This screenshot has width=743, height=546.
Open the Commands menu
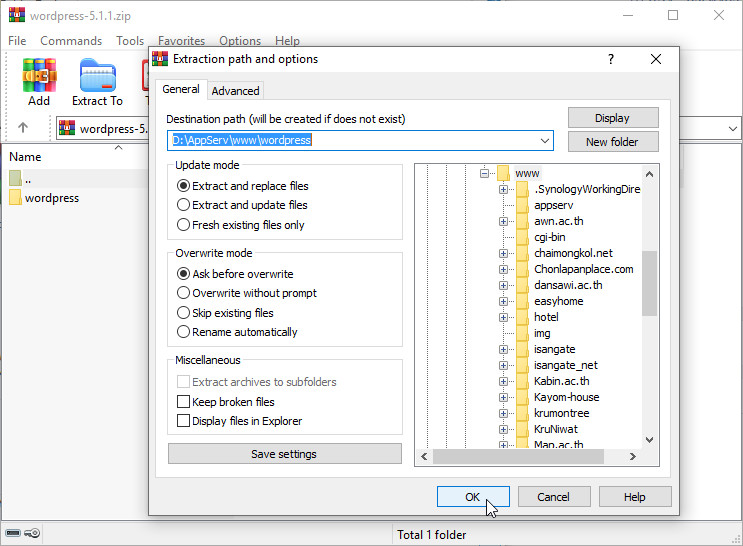coord(71,41)
